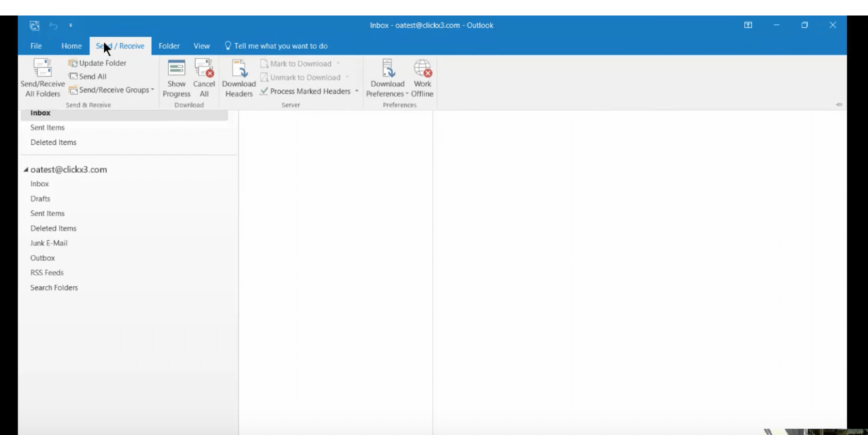Click Unmark to Download option

point(304,77)
